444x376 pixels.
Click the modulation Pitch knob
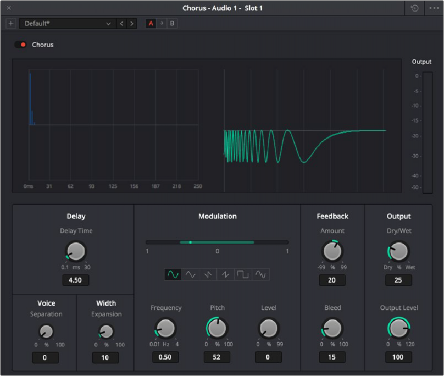(217, 328)
